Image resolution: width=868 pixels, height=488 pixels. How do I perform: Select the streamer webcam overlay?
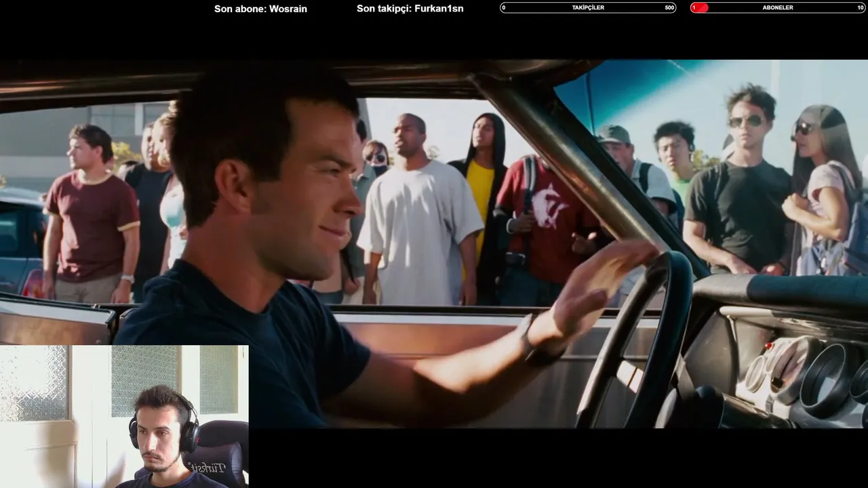(124, 416)
